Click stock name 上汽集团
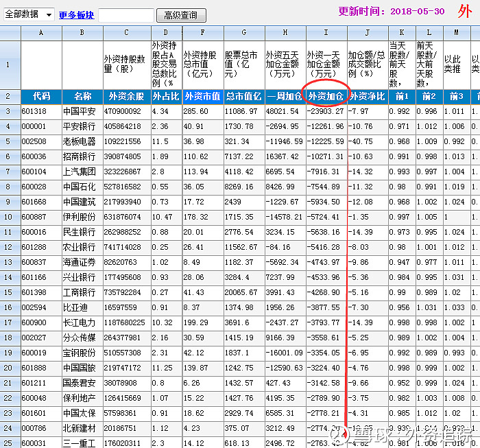The width and height of the screenshot is (480, 448). [x=79, y=172]
